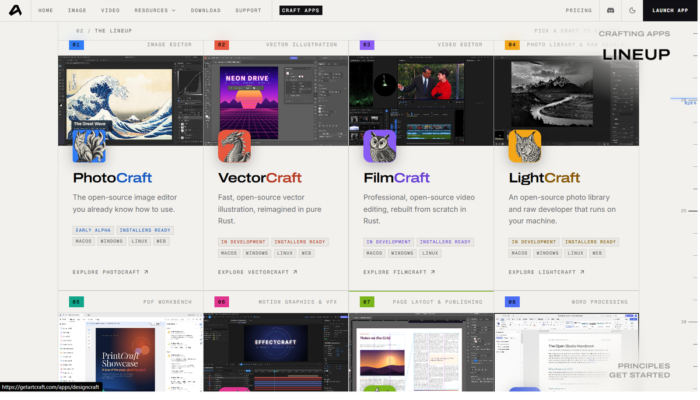Click arrow icon beside Explore VectorCraft
This screenshot has height=400, width=700.
click(295, 272)
